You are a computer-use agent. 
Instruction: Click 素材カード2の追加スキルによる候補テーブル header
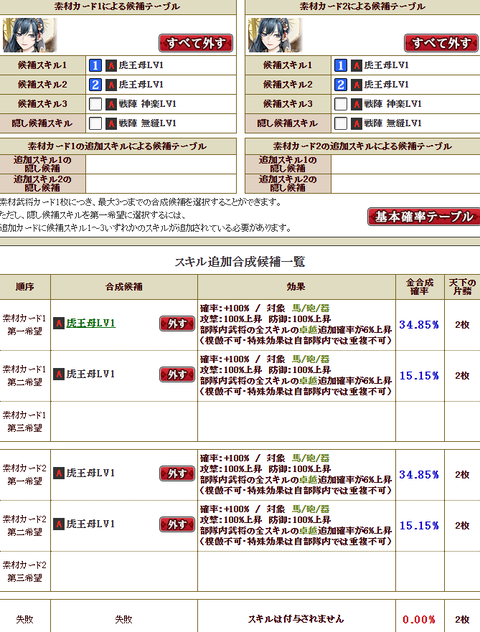(x=362, y=146)
